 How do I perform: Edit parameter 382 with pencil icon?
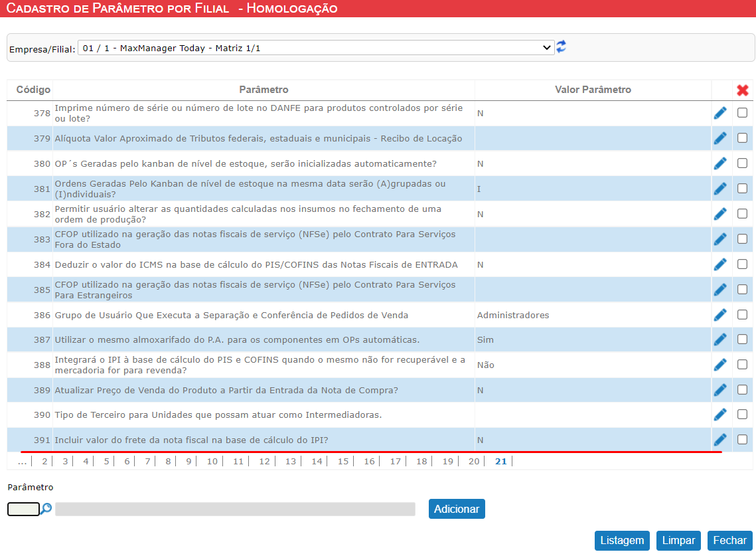tap(720, 214)
